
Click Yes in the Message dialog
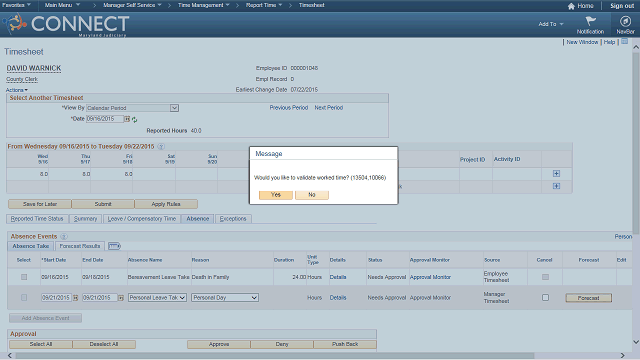click(276, 195)
